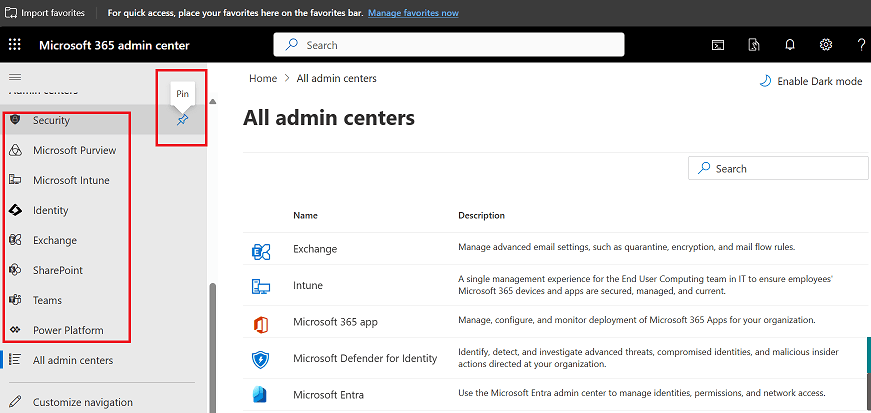Open the Help question mark
871x413 pixels.
862,45
